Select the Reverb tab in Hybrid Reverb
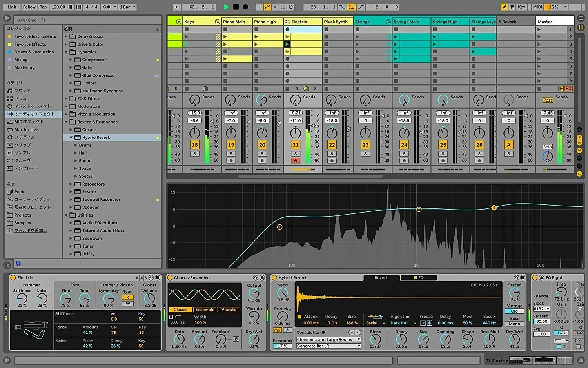Image resolution: width=588 pixels, height=368 pixels. 381,278
